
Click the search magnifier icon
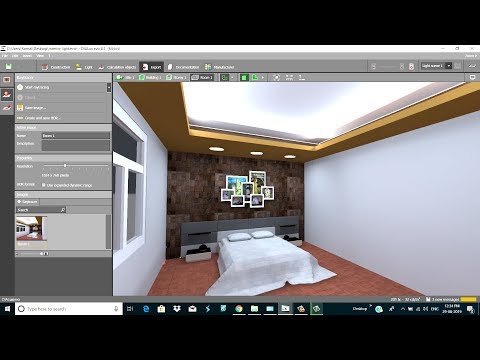(63, 210)
